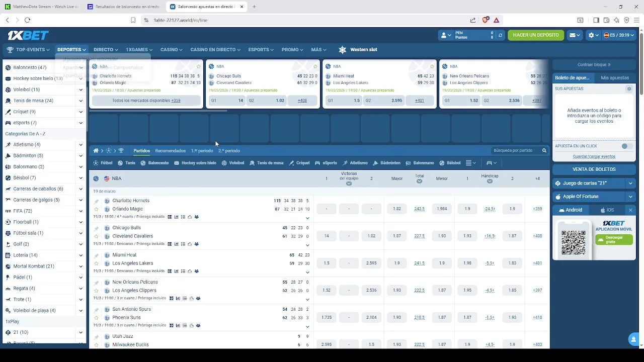Reload the browser page
This screenshot has height=362, width=644.
(x=27, y=20)
